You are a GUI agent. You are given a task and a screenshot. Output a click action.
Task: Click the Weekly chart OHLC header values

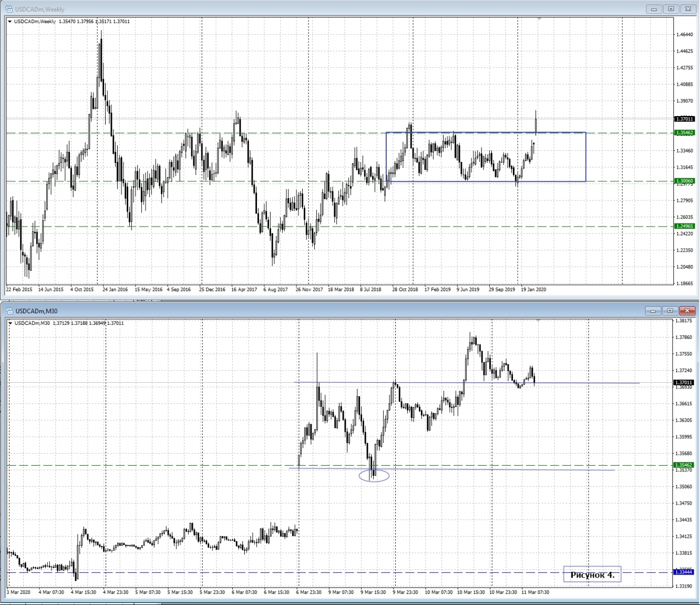click(x=94, y=22)
